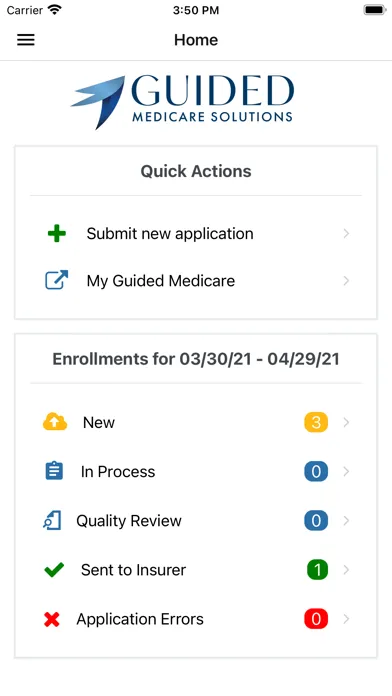Tap the red Application Errors count badge

(x=316, y=619)
